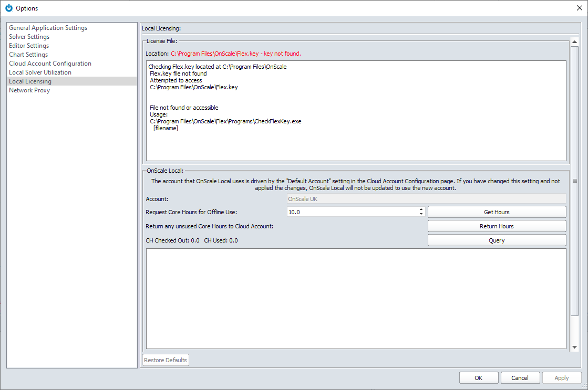588x390 pixels.
Task: Open General Application Settings page
Action: point(48,28)
